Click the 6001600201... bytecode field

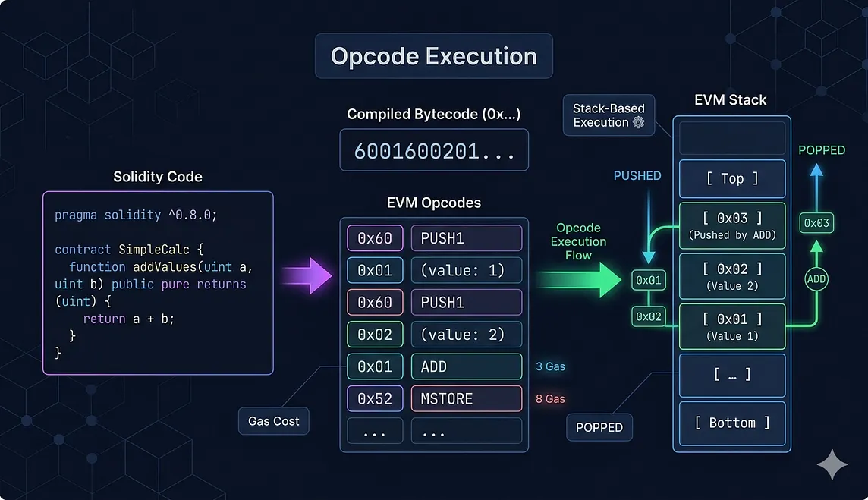click(x=434, y=151)
